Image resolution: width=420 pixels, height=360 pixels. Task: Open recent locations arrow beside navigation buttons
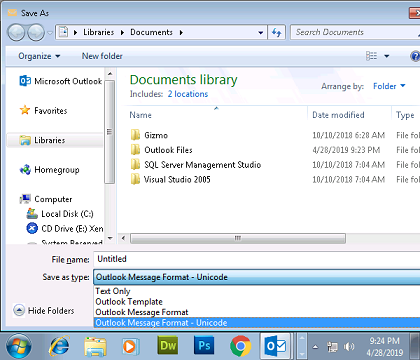pos(50,33)
